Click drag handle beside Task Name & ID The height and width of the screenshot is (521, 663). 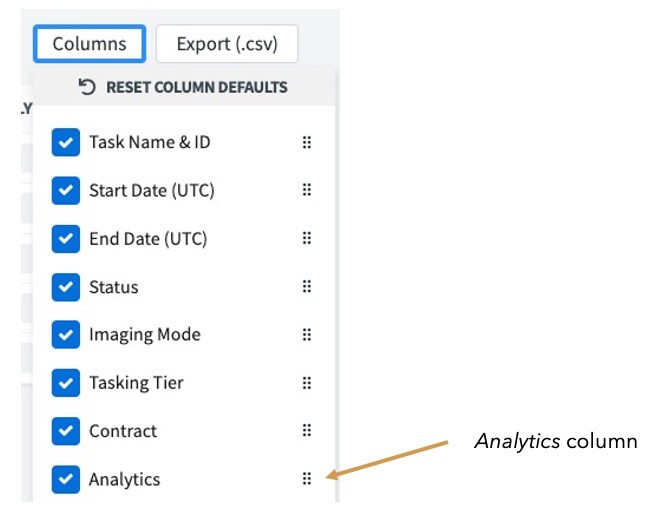coord(307,143)
